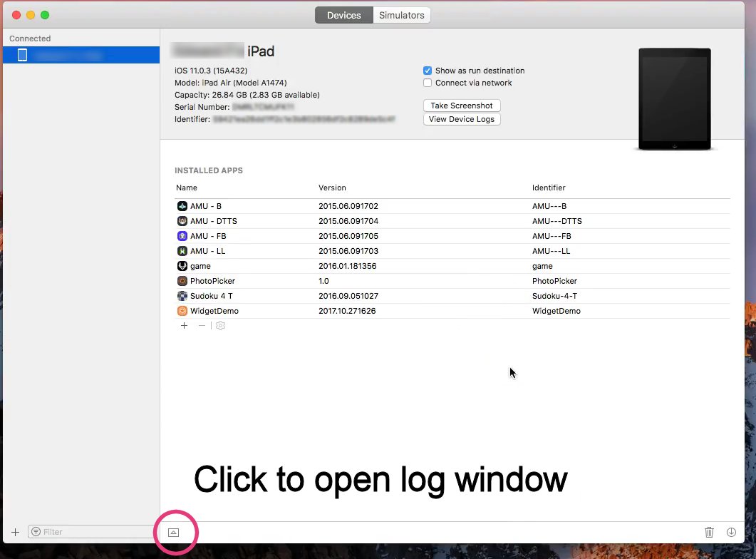Viewport: 756px width, 559px height.
Task: Click version 2015.06.091702
Action: tap(348, 206)
